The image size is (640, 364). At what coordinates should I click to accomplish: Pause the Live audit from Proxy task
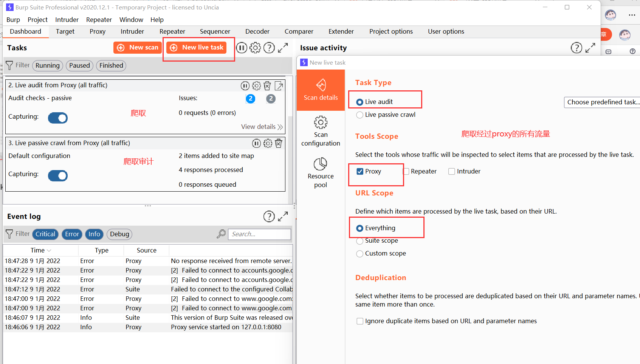point(245,86)
